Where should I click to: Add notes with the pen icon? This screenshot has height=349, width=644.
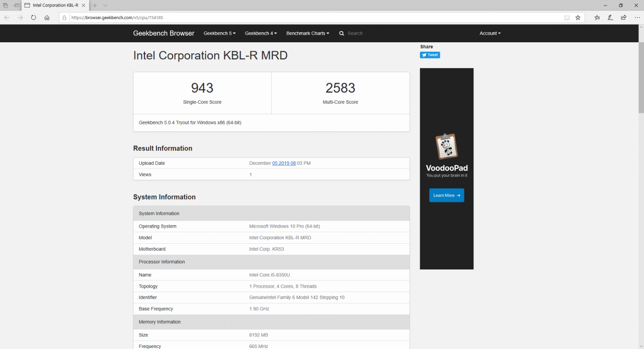pos(610,17)
